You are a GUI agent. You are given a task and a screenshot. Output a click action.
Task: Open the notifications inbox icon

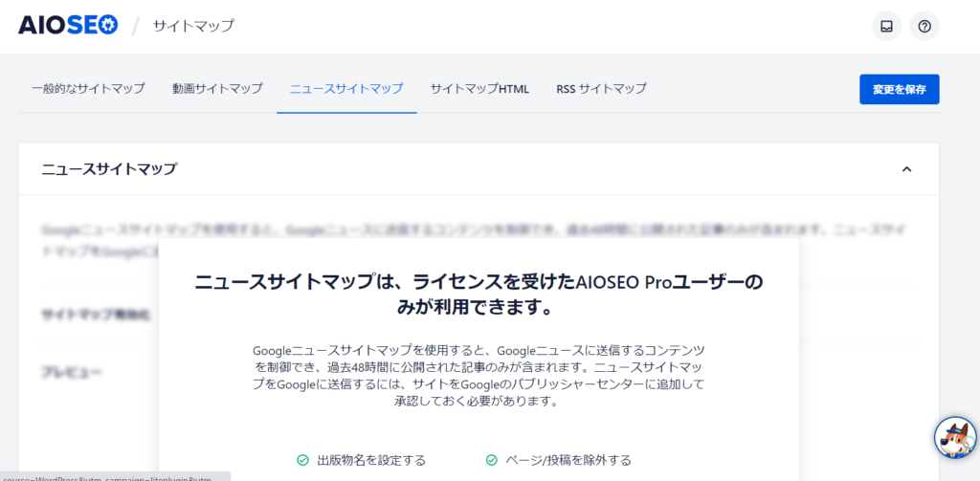click(886, 26)
